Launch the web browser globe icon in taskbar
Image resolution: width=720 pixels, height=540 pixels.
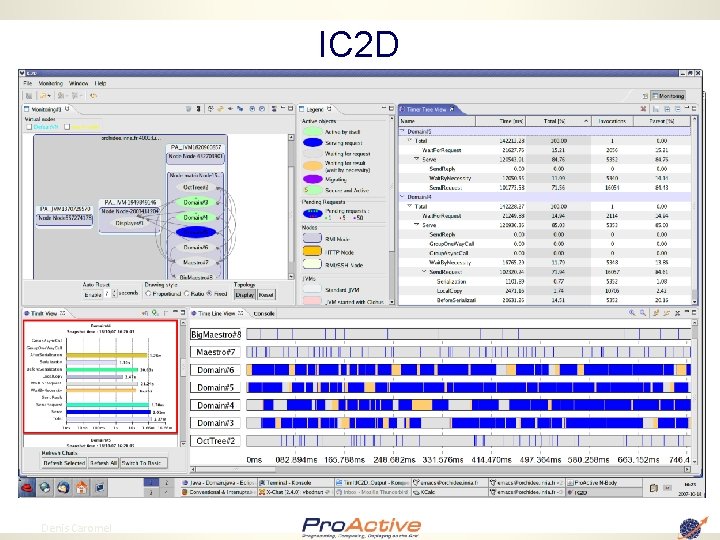[45, 488]
